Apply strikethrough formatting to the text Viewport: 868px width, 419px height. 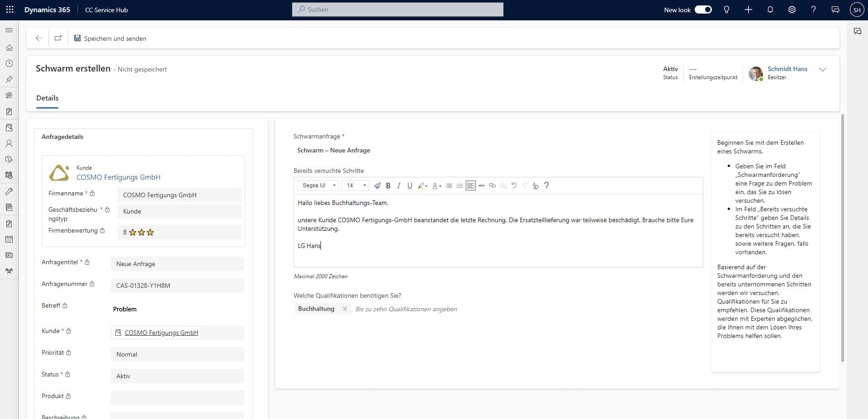[482, 186]
